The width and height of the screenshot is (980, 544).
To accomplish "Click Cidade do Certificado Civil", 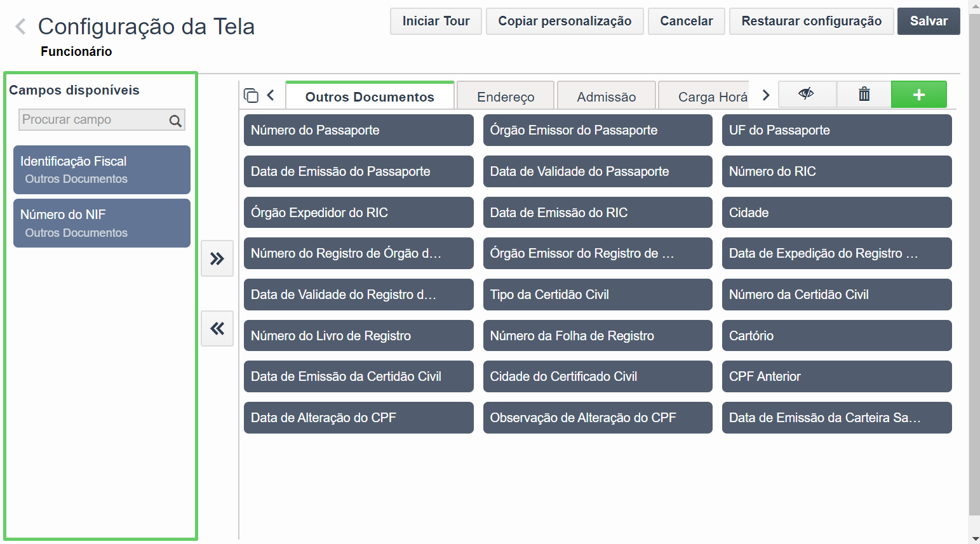I will 598,376.
